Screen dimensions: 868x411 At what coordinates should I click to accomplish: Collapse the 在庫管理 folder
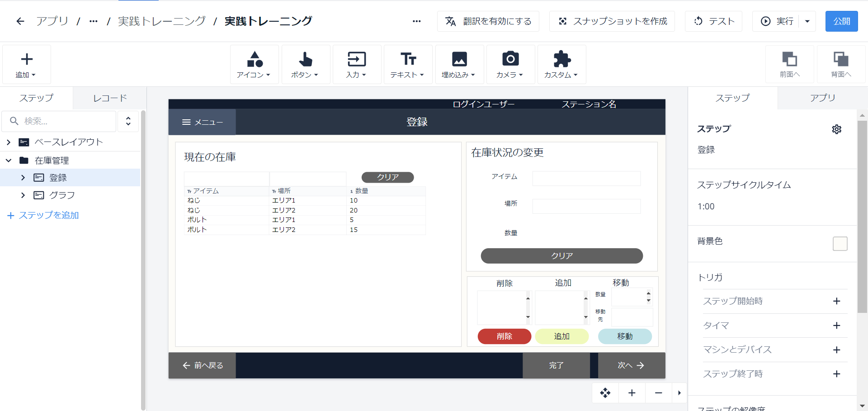pos(9,161)
